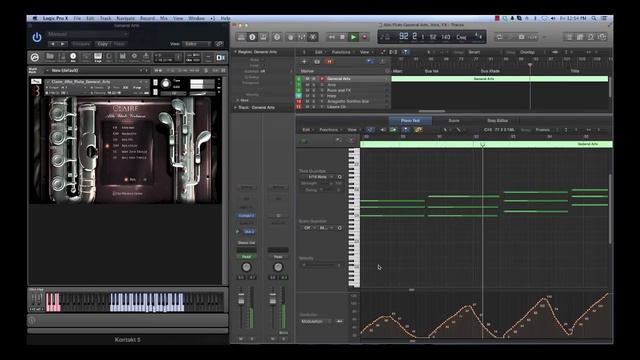Collapse the Region: General Arts disclosure triangle
The height and width of the screenshot is (360, 640).
[x=236, y=52]
